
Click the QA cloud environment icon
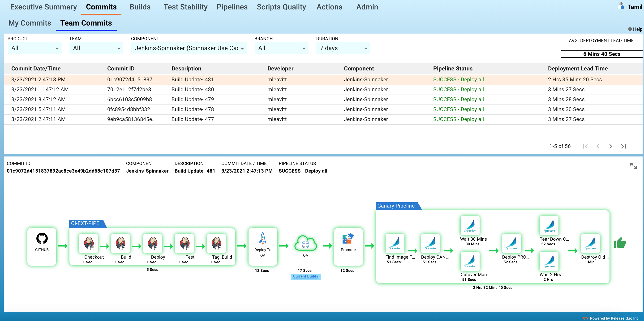(305, 243)
